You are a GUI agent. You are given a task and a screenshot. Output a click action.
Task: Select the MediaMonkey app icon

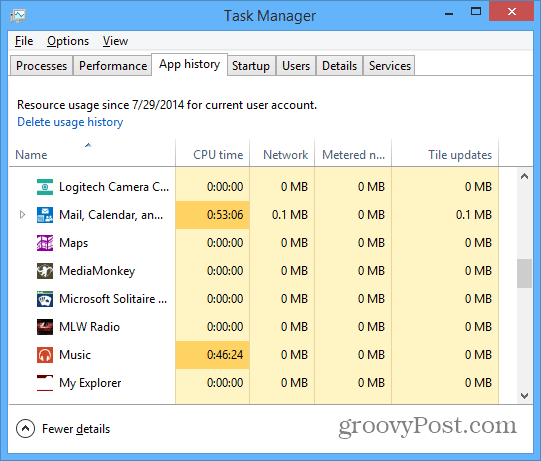coord(45,271)
